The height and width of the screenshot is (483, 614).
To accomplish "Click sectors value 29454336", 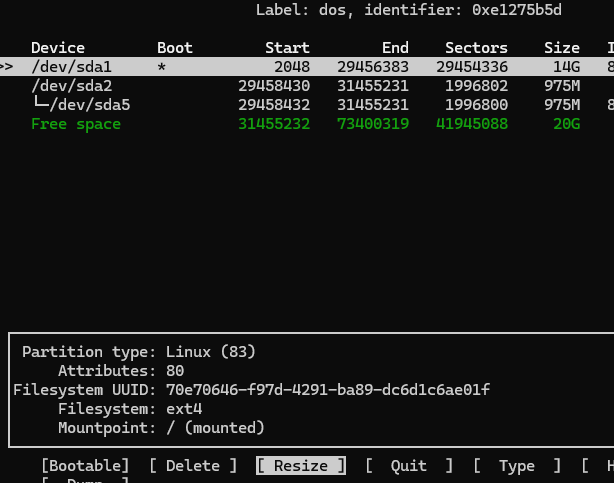I will [472, 67].
